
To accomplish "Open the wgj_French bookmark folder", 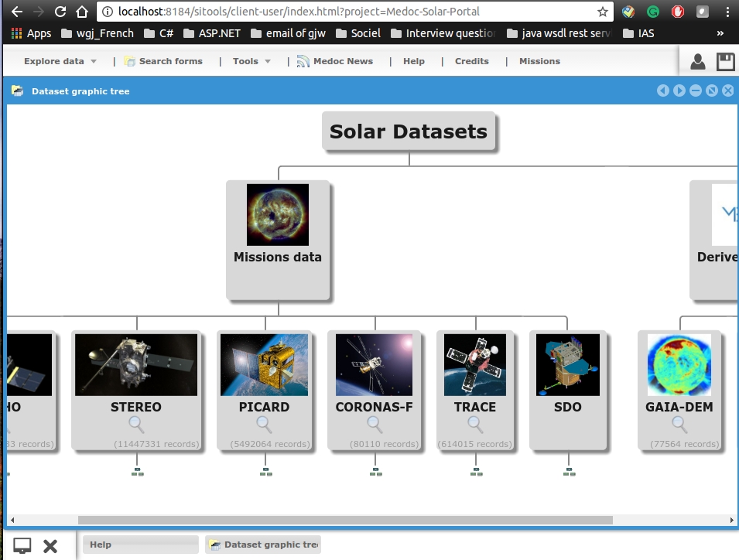I will tap(98, 33).
